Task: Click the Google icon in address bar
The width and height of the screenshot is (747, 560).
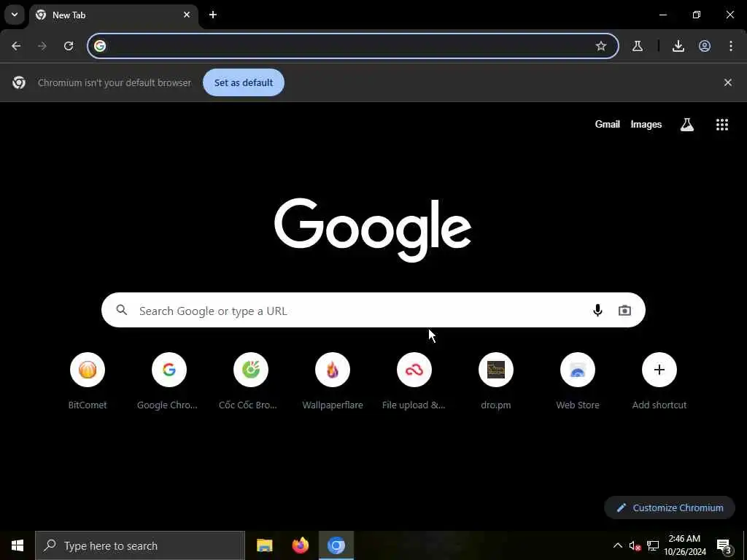Action: (x=100, y=46)
